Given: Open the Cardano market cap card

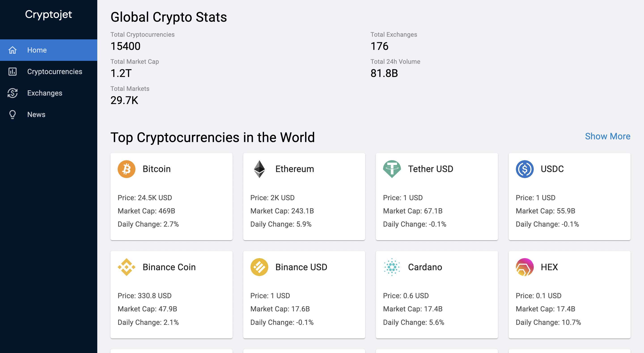Looking at the screenshot, I should [x=436, y=309].
